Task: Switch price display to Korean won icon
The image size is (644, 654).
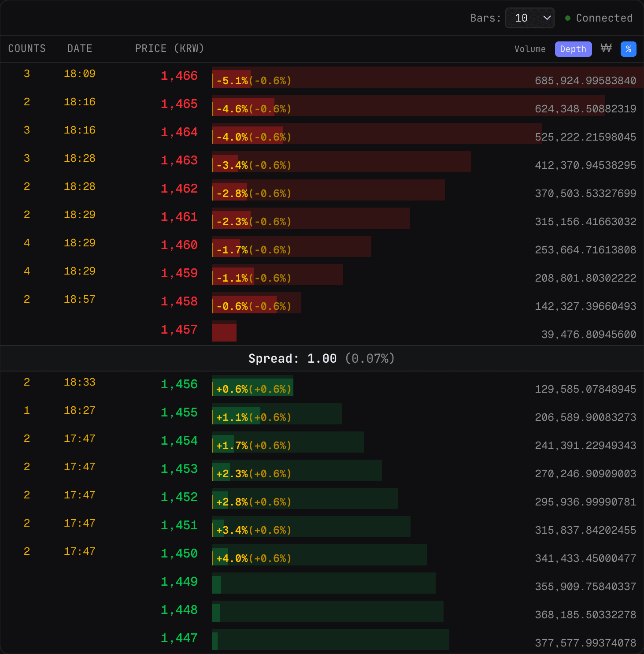Action: pos(607,49)
